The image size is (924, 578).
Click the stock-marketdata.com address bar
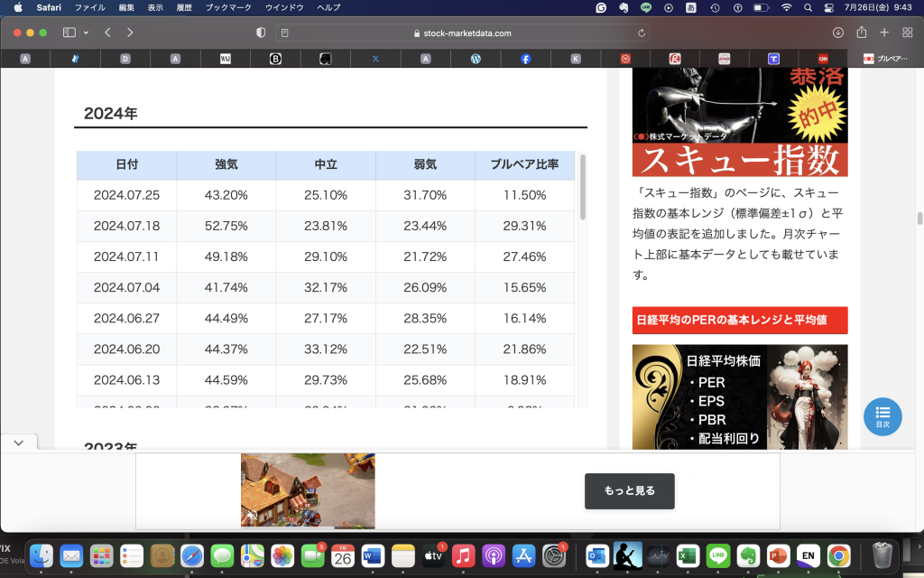[x=462, y=33]
